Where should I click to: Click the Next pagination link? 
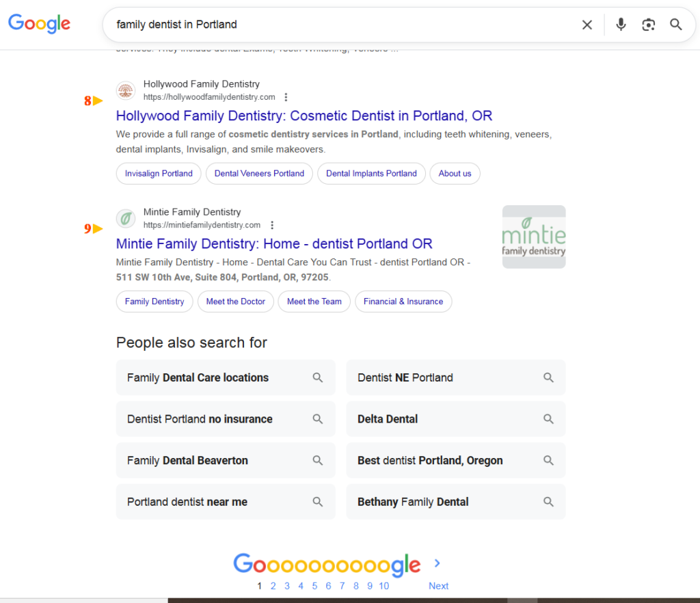click(438, 586)
